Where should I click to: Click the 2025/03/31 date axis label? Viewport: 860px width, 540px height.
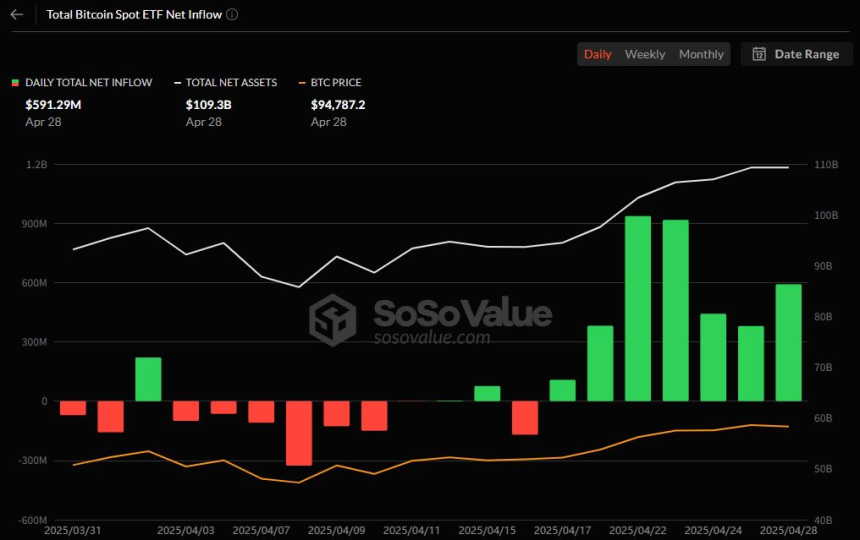72,530
